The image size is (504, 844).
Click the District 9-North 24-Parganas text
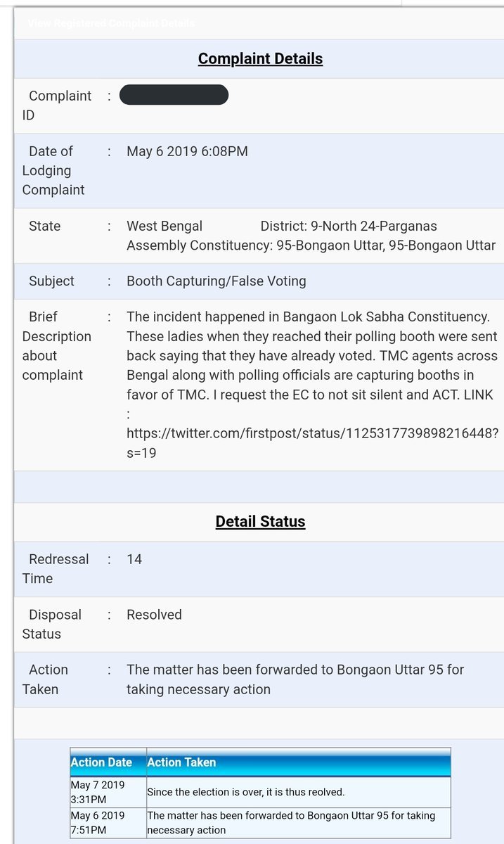349,226
